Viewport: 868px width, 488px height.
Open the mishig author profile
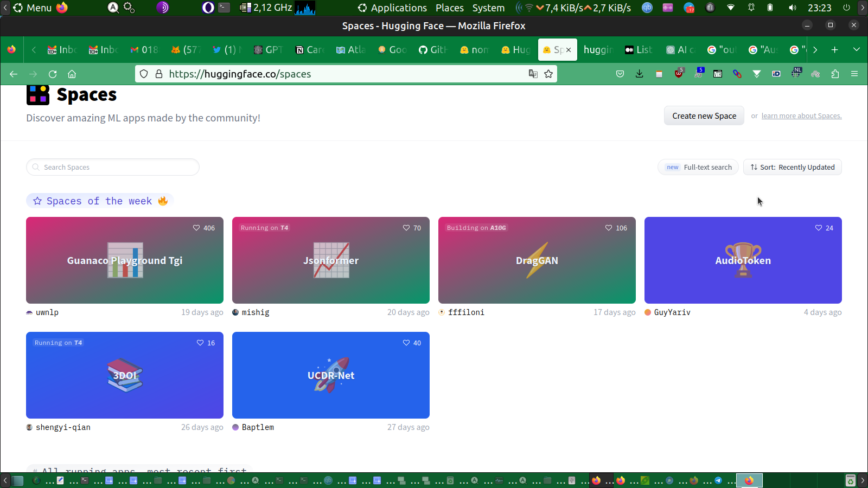(x=256, y=312)
